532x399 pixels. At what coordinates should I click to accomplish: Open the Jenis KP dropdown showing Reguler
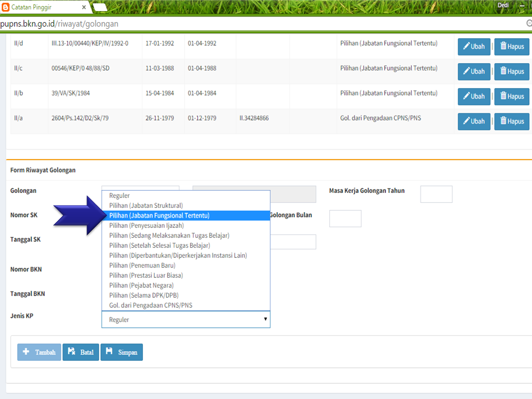click(x=186, y=320)
